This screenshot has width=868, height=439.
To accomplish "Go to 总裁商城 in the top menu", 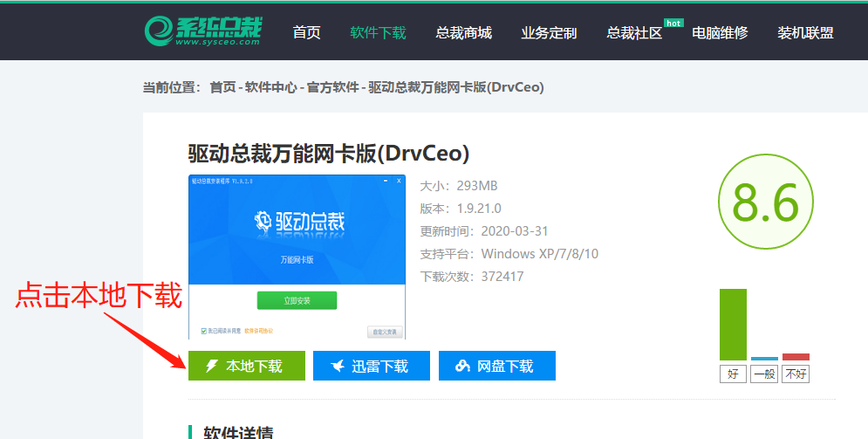I will pos(463,32).
